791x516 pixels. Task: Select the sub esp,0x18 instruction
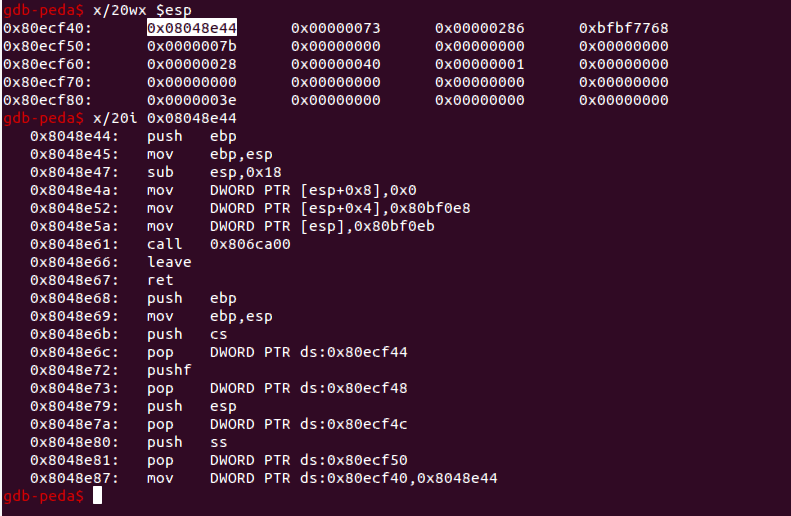click(201, 172)
